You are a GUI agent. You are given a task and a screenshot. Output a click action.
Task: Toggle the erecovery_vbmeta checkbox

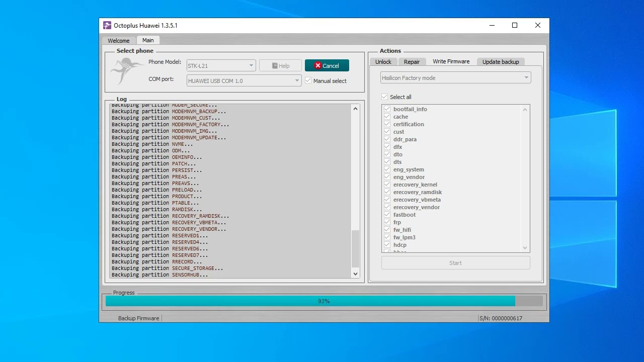click(387, 200)
